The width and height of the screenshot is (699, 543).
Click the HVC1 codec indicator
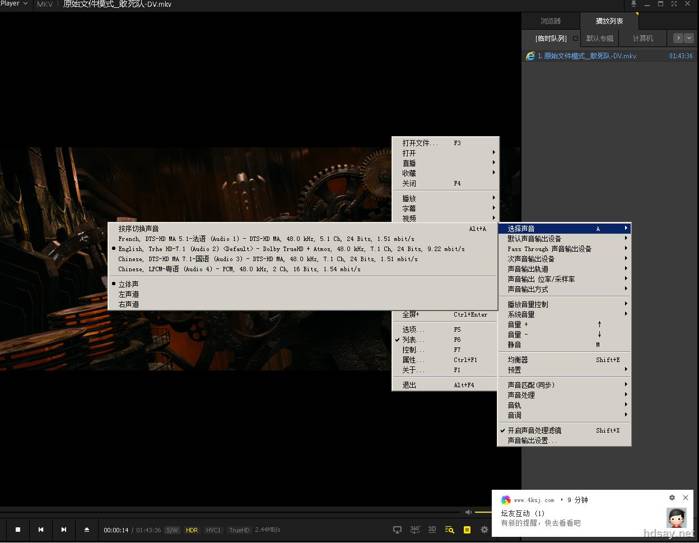[213, 530]
